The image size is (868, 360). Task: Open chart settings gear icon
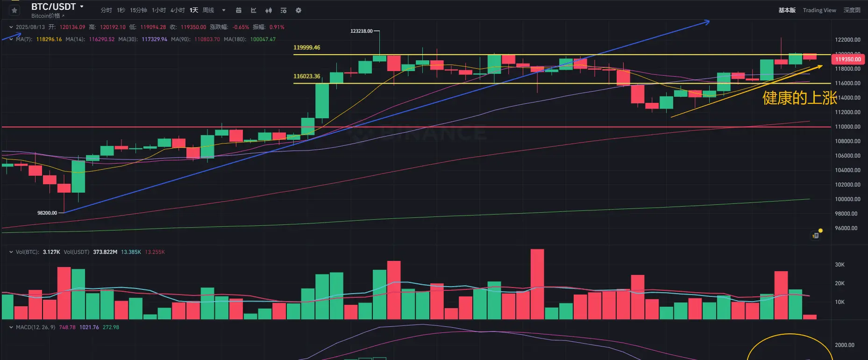pyautogui.click(x=299, y=10)
